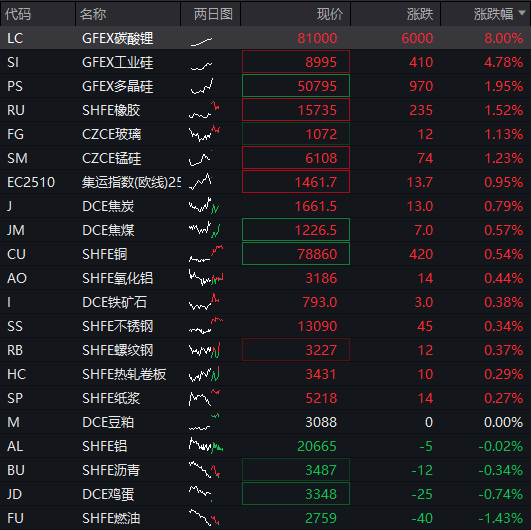Open the two-day mini chart for DCE铁矿石
Viewport: 531px width, 530px height.
204,302
